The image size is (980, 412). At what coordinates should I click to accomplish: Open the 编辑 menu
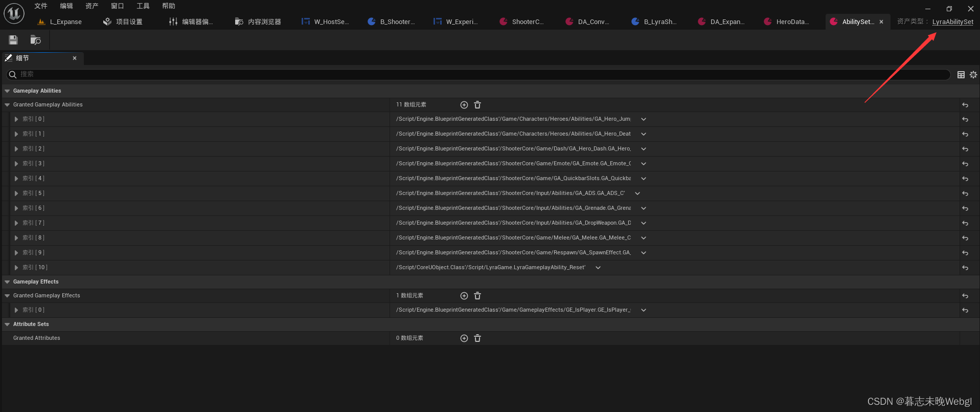66,6
